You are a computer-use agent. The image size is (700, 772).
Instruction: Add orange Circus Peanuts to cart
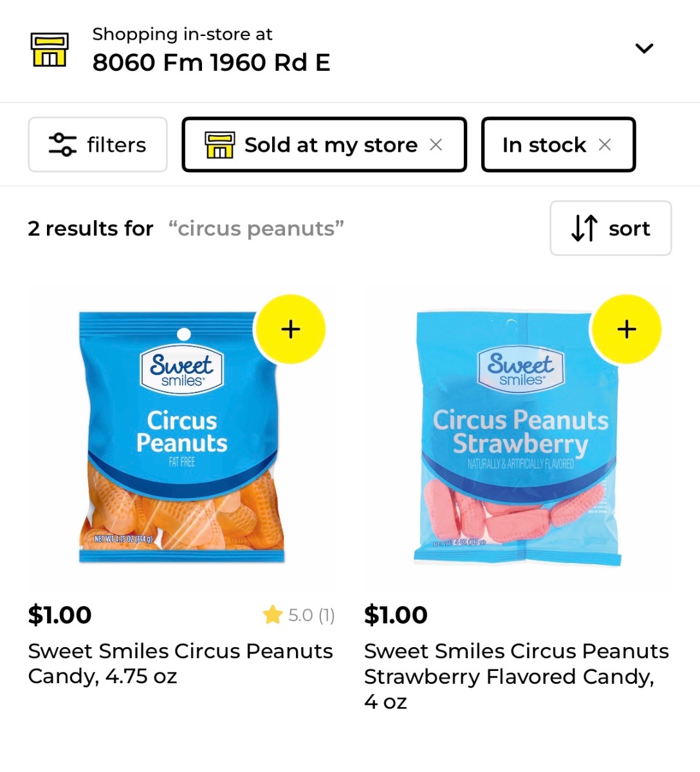(291, 329)
